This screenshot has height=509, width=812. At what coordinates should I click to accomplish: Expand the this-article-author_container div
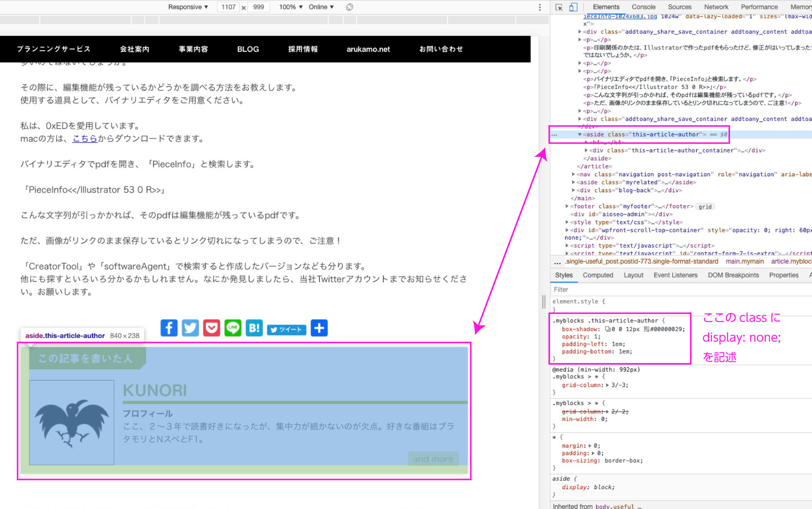click(x=586, y=151)
